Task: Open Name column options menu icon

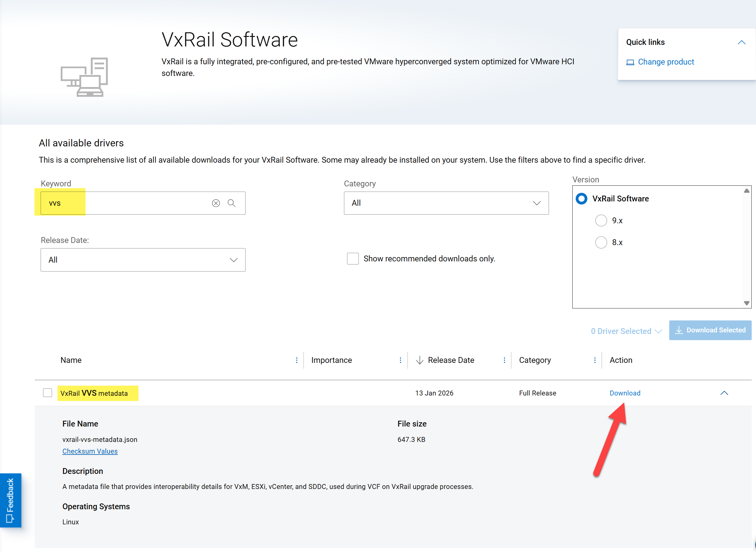Action: tap(297, 360)
